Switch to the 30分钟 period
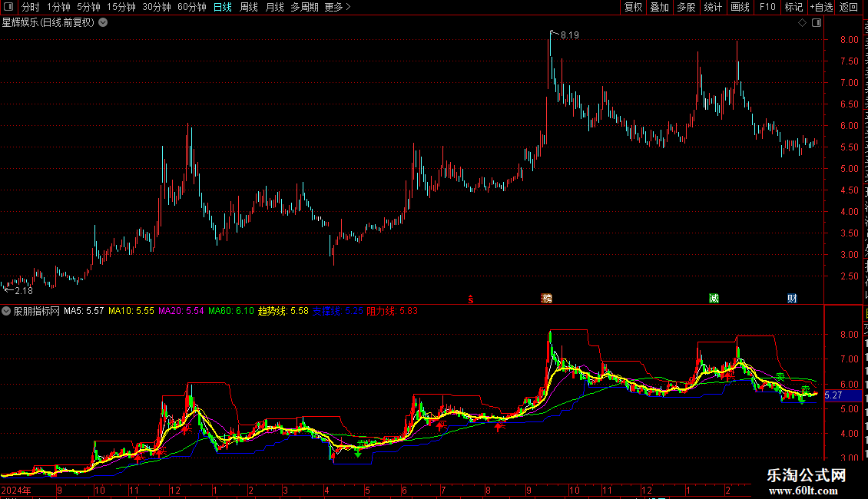This screenshot has height=499, width=868. click(x=157, y=7)
